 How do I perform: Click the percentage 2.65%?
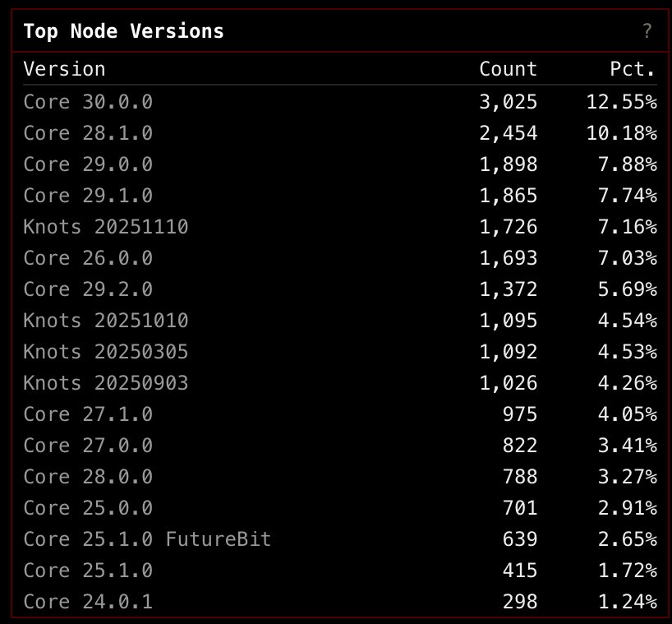pos(628,539)
